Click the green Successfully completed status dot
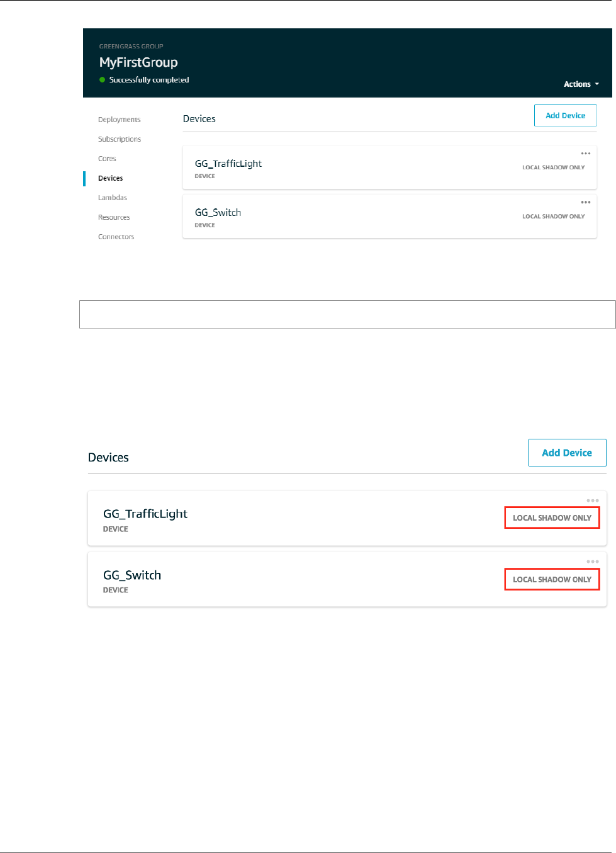This screenshot has height=853, width=616. point(103,80)
